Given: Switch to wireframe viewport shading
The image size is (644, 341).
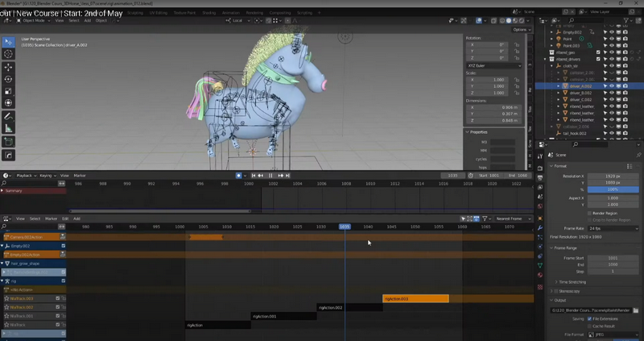Looking at the screenshot, I should coord(502,21).
